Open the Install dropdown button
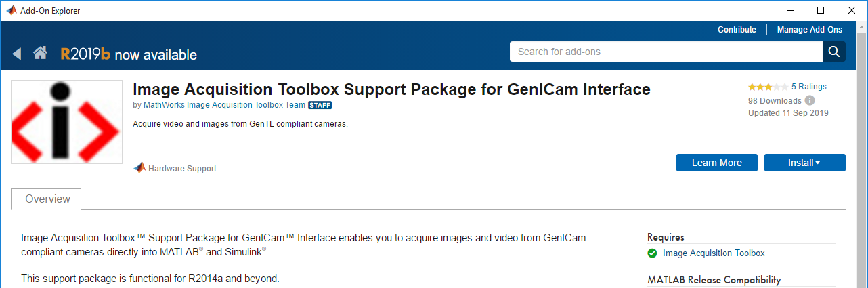The height and width of the screenshot is (288, 868). coord(805,163)
